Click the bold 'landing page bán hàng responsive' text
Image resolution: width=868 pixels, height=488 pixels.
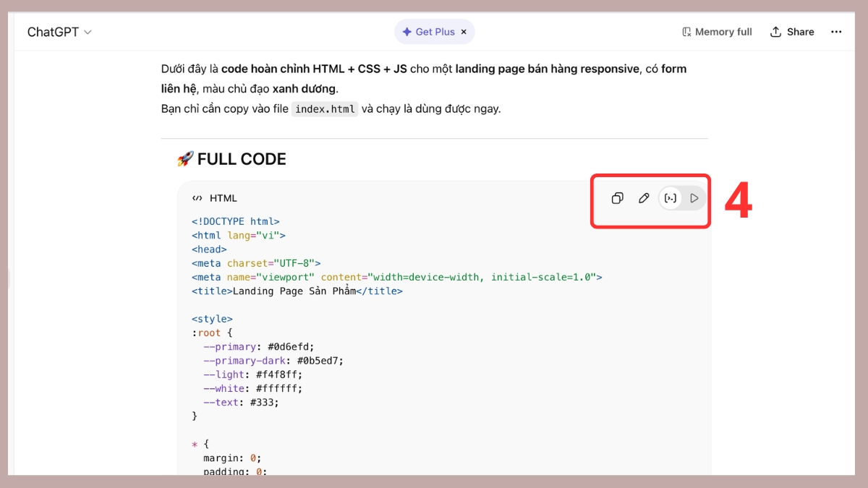click(547, 69)
